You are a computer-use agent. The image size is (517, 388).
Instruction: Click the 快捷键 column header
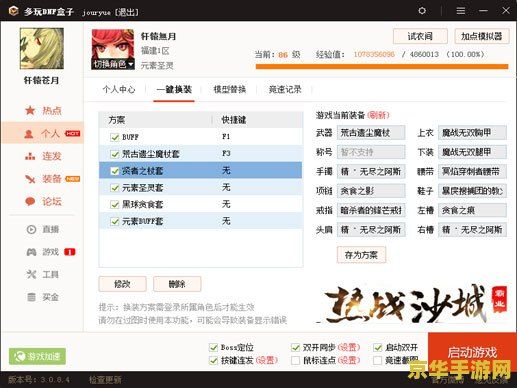[257, 120]
